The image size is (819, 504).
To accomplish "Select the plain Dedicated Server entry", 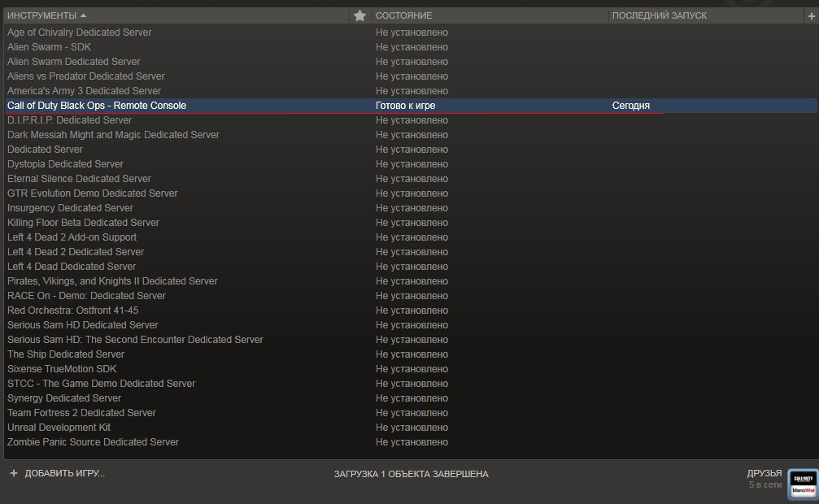I will coord(45,150).
